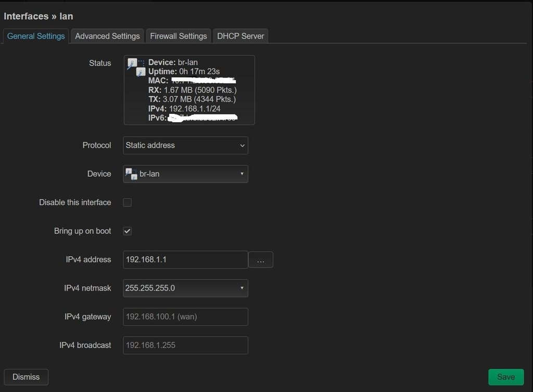The height and width of the screenshot is (392, 533).
Task: Click the Interfaces » lan heading
Action: click(x=39, y=16)
